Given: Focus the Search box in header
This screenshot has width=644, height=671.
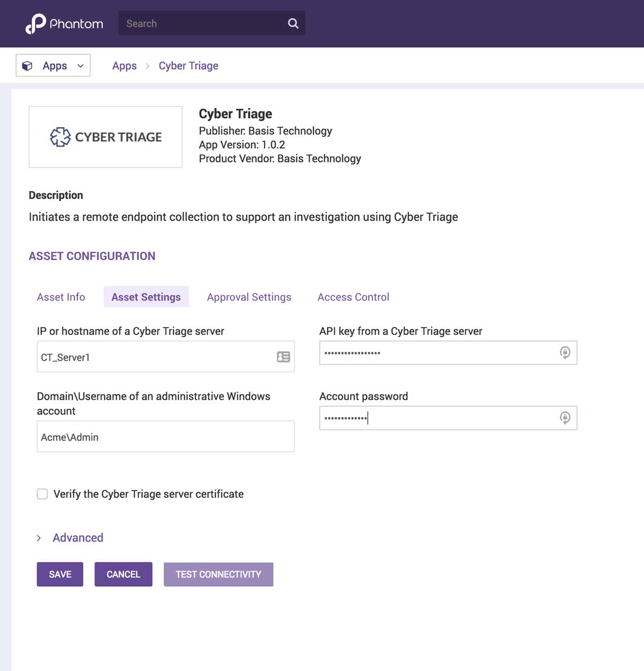Looking at the screenshot, I should (x=212, y=23).
